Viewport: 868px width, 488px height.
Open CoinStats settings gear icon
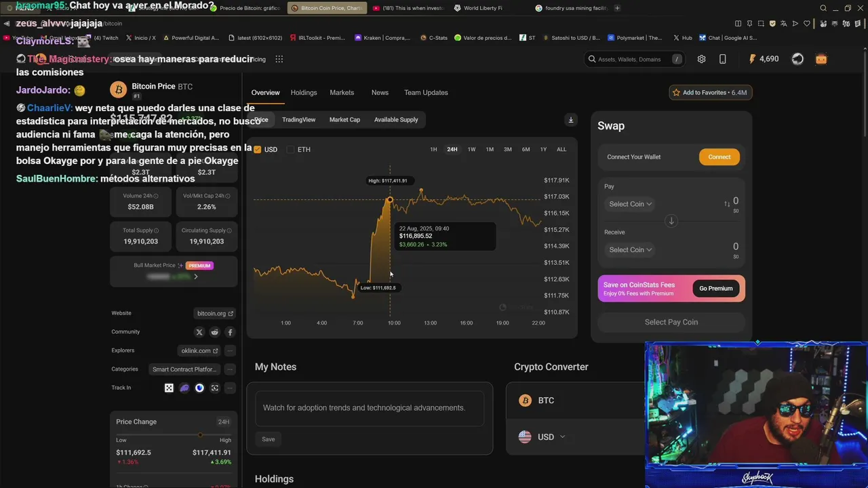701,59
